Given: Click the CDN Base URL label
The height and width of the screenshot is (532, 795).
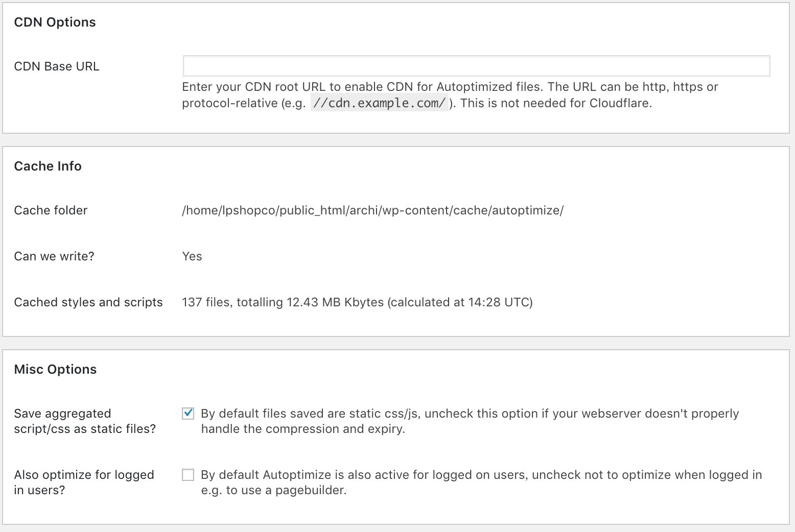Looking at the screenshot, I should (57, 66).
